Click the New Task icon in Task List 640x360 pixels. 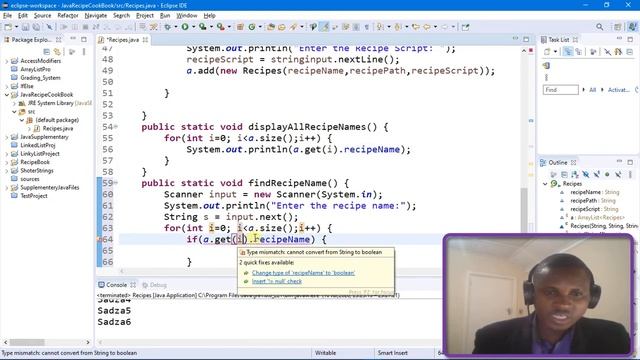547,52
